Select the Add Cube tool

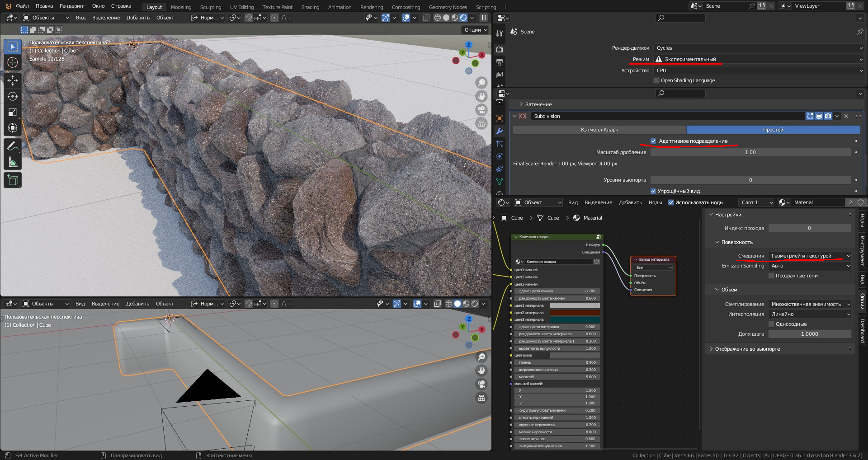13,180
